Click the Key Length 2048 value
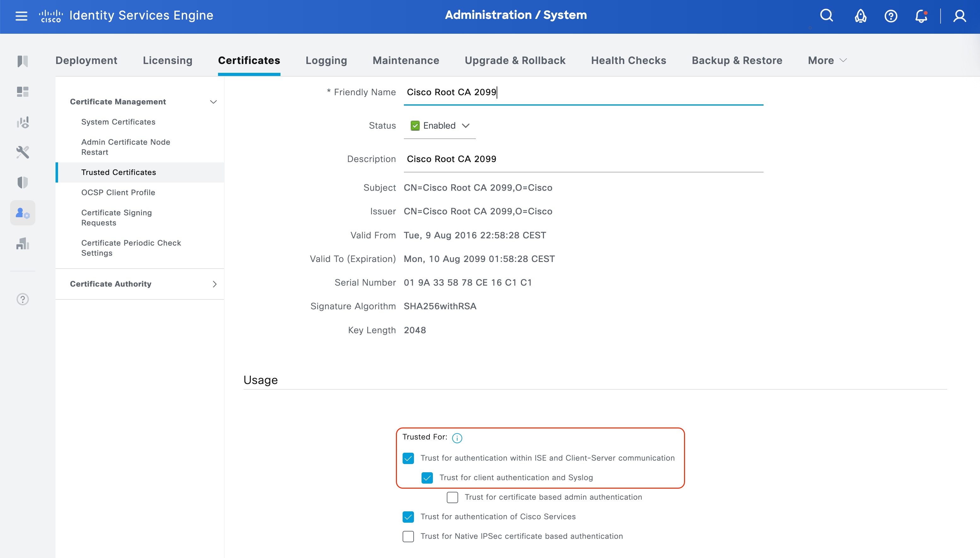 415,330
